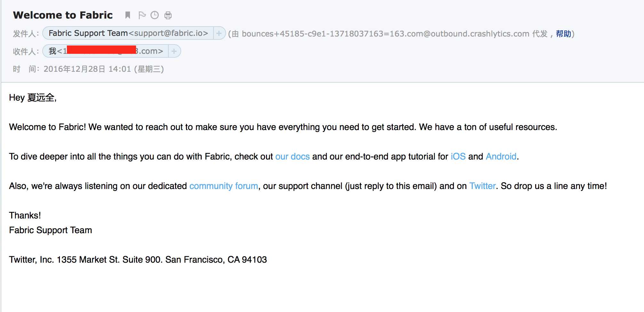Click the 2016年12月28日 14:01 timestamp

[x=87, y=69]
